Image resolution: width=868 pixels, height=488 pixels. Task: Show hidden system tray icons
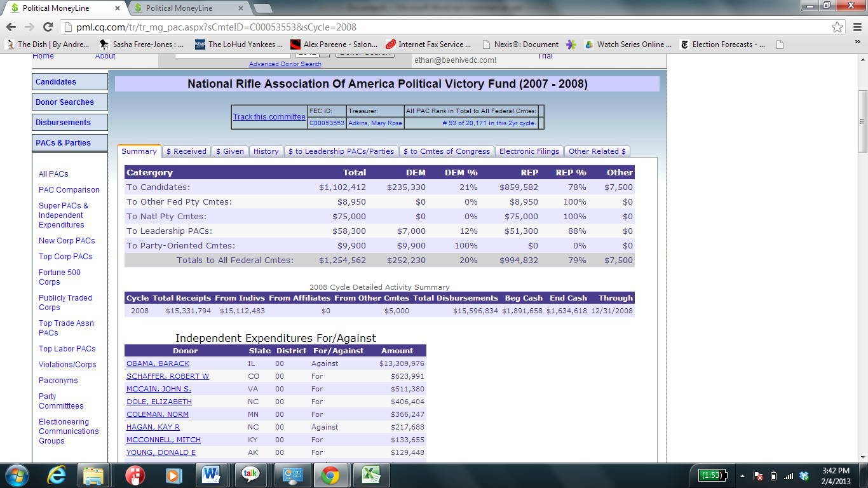click(x=742, y=476)
